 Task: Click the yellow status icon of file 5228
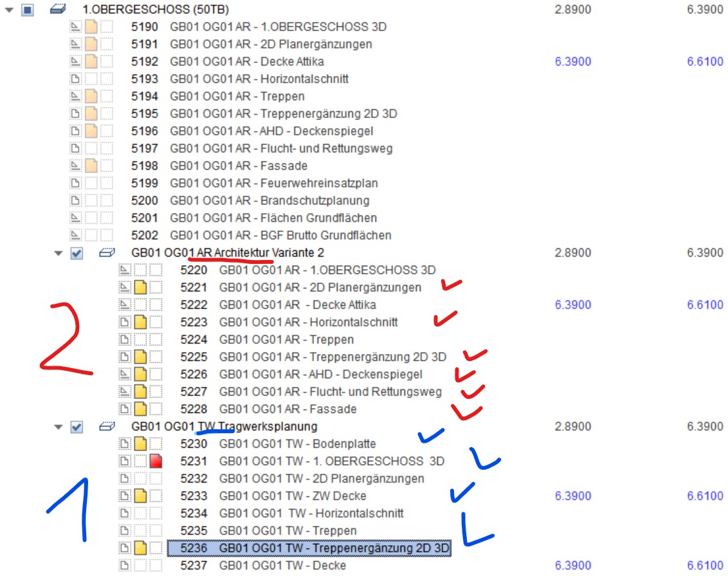coord(140,409)
